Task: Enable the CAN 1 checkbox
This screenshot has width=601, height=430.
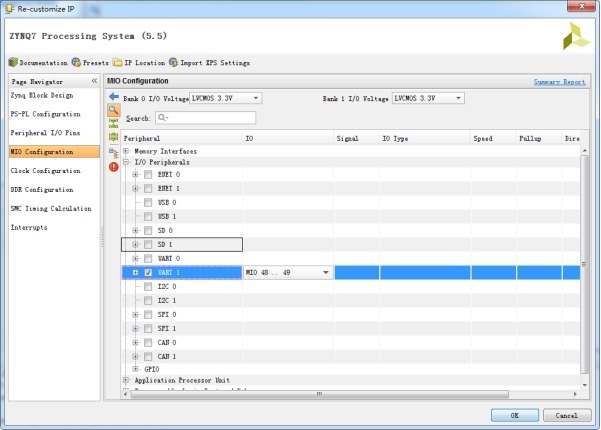Action: coord(148,356)
